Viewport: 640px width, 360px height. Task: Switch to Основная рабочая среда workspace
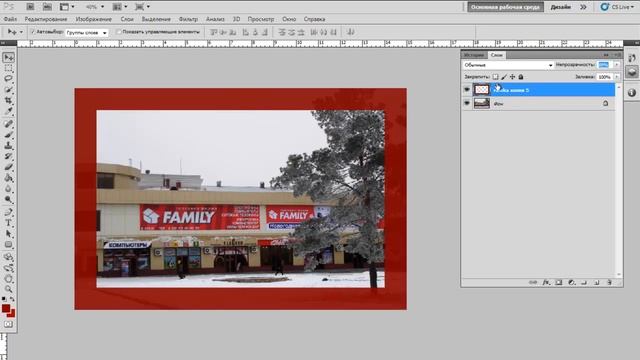pos(505,7)
